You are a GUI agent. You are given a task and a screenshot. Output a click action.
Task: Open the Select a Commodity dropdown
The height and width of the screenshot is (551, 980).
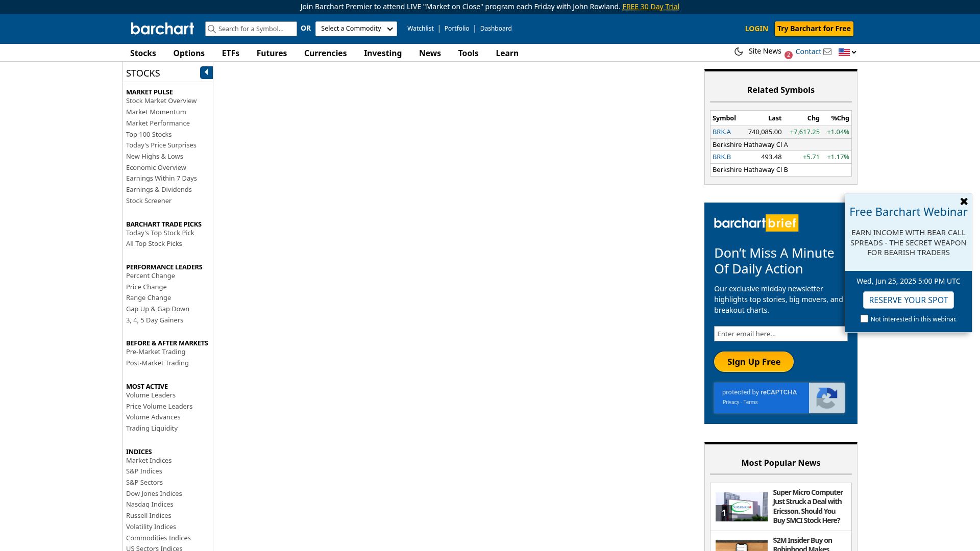[356, 29]
